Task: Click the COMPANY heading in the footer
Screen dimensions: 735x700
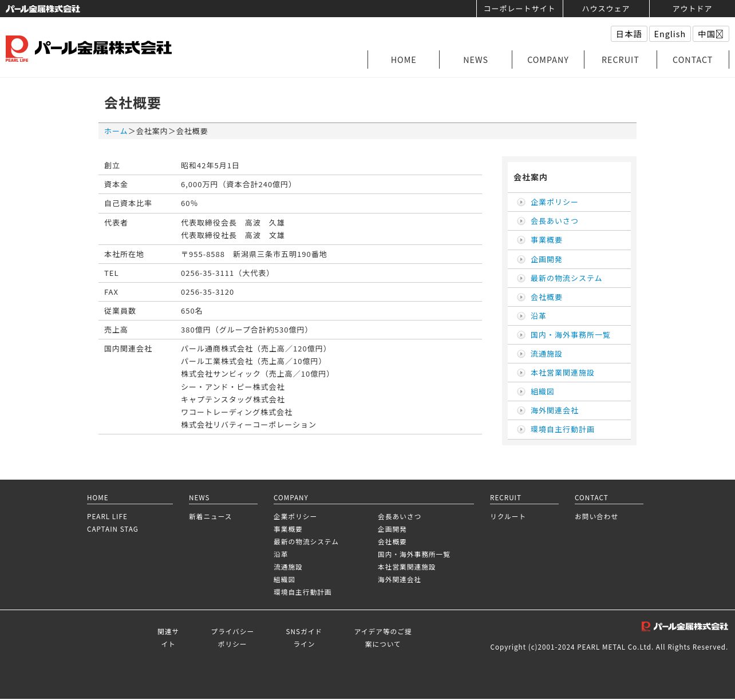Action: click(x=291, y=497)
